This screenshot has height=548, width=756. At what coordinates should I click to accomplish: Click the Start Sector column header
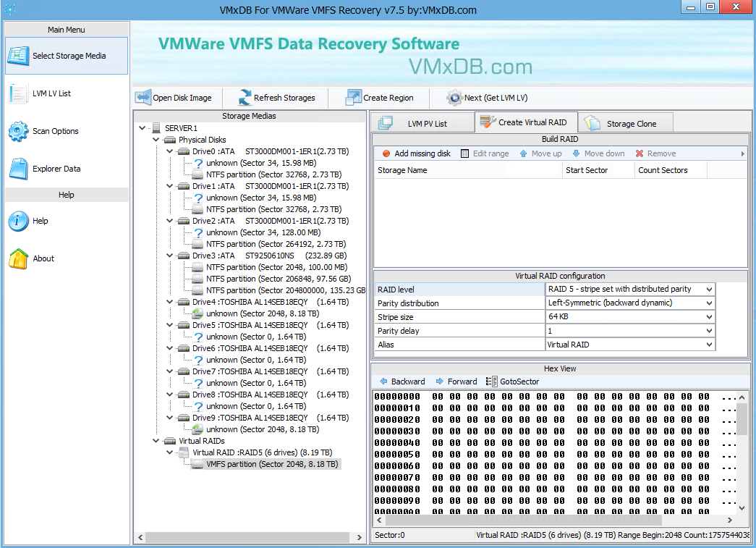click(598, 170)
